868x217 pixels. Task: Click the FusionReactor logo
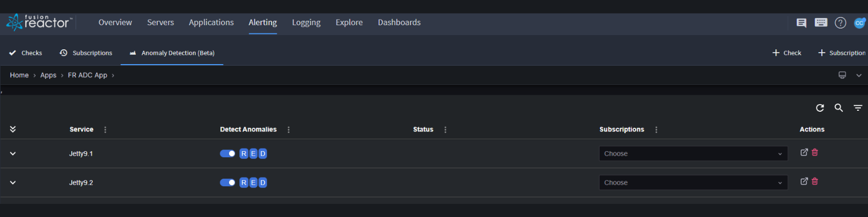pyautogui.click(x=39, y=22)
